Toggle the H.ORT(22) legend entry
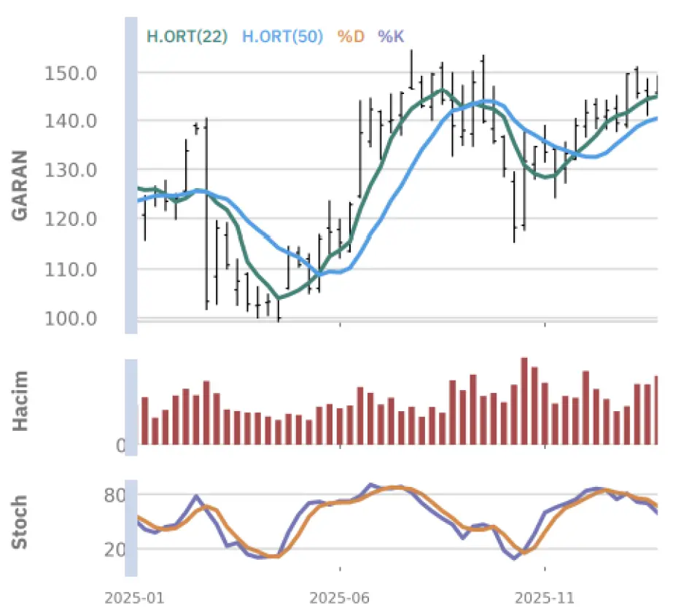This screenshot has width=700, height=616. (x=187, y=36)
